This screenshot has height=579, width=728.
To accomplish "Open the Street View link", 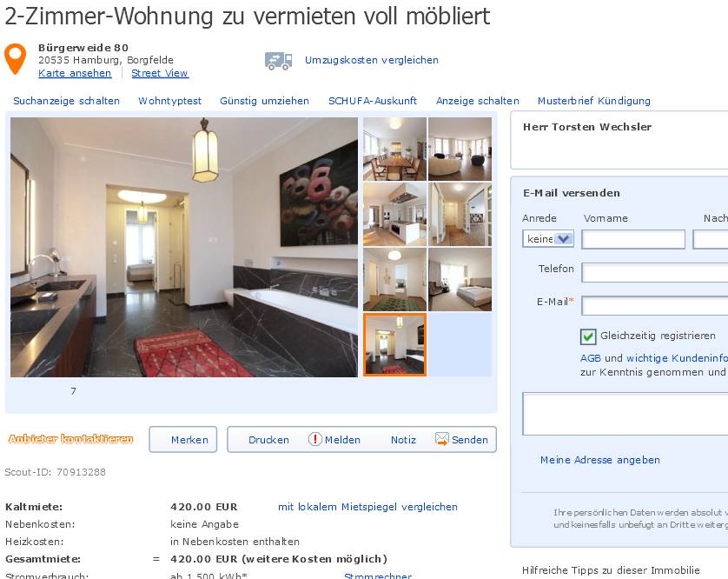I will coord(160,73).
